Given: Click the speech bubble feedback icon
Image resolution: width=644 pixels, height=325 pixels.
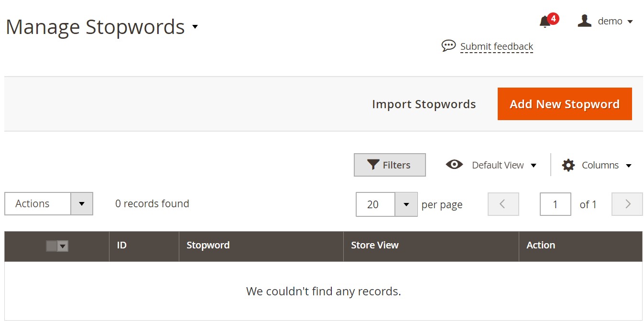Looking at the screenshot, I should tap(448, 46).
